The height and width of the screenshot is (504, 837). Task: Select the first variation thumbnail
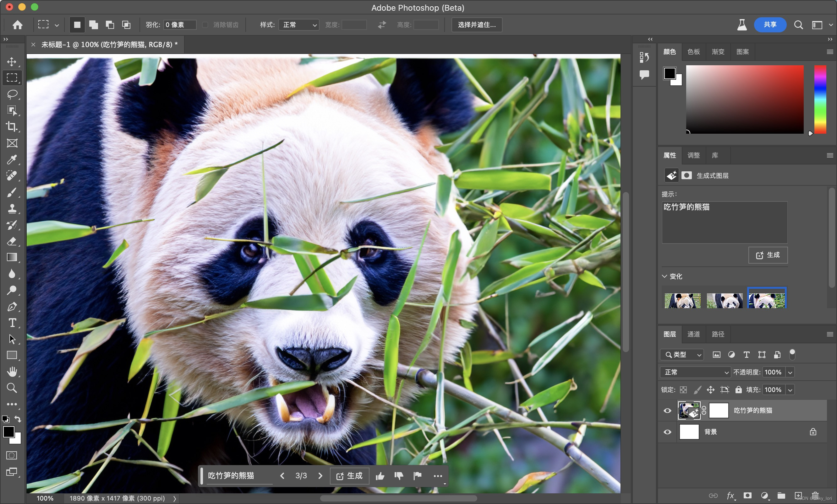[x=682, y=300]
